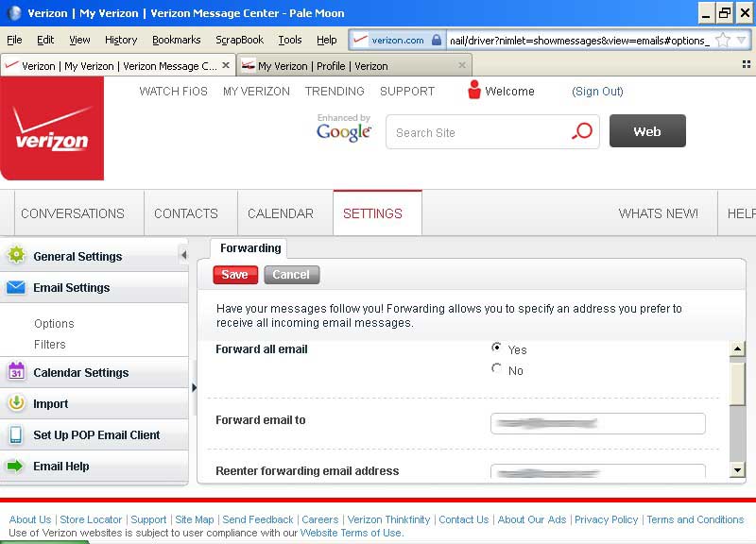Image resolution: width=756 pixels, height=544 pixels.
Task: Click the list all tabs grid icon
Action: [747, 64]
